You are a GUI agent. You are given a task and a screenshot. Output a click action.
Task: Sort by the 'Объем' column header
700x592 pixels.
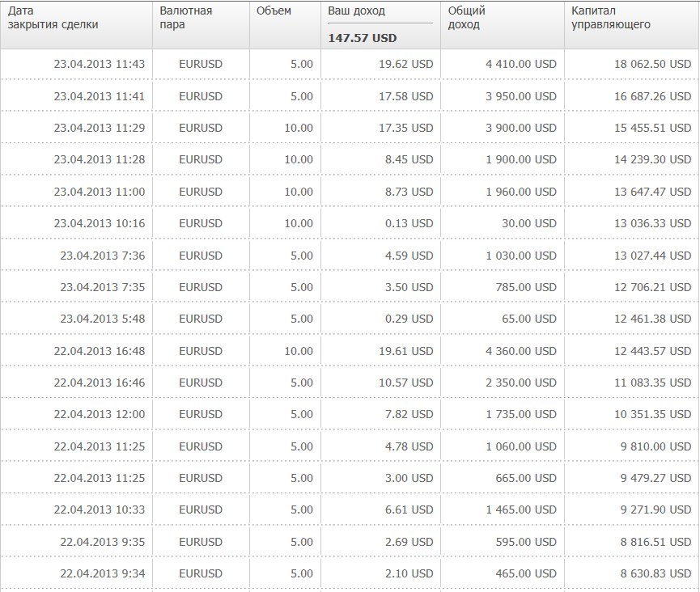[274, 11]
